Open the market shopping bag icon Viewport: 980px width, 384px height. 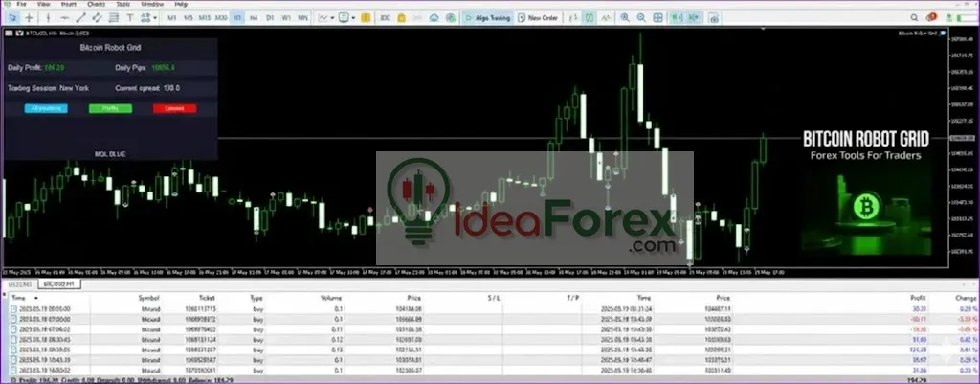401,18
